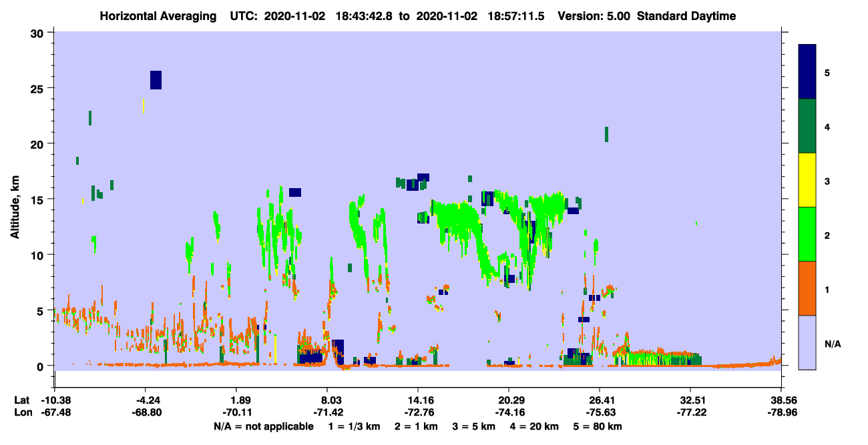Click the dark blue color bar segment labeled 5

point(807,71)
